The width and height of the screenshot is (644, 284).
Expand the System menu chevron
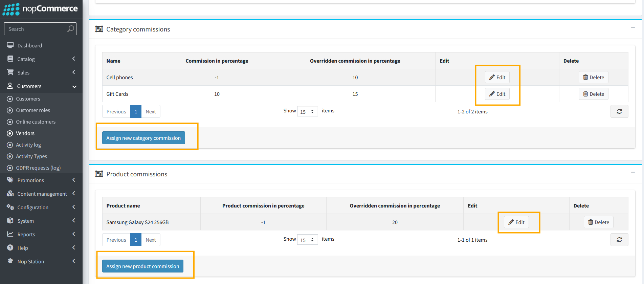click(x=74, y=221)
